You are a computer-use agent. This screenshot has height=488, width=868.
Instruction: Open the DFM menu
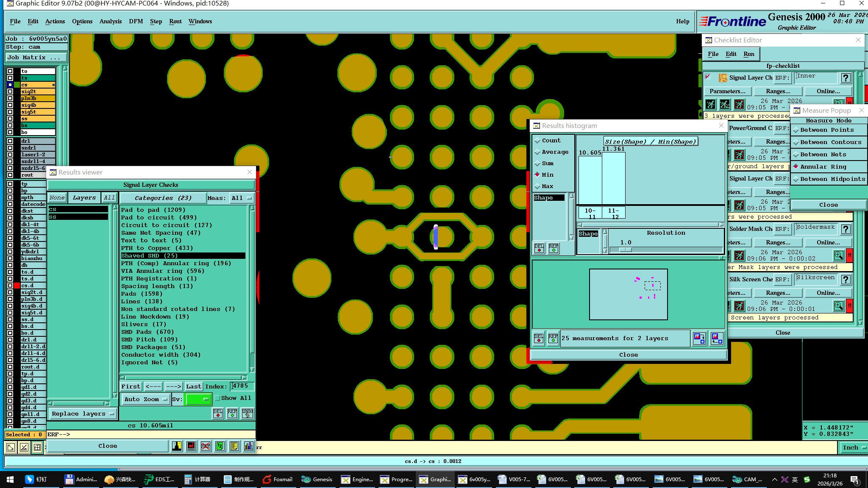136,21
